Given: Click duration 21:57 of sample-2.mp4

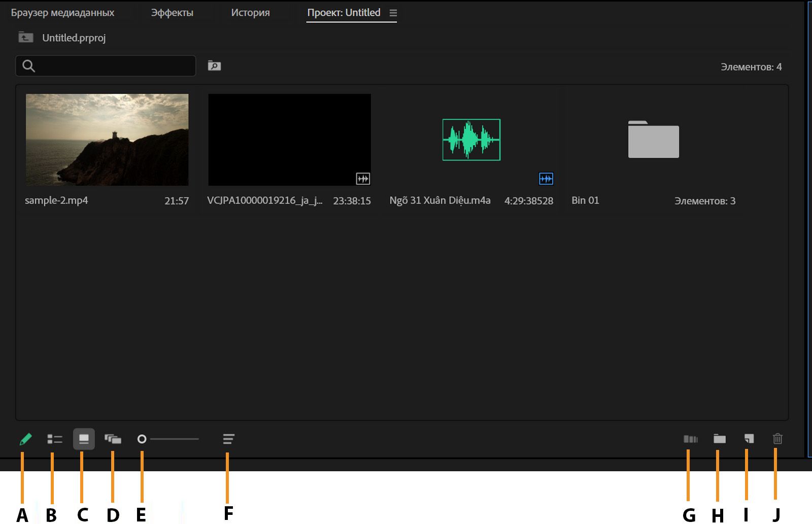Looking at the screenshot, I should (177, 201).
